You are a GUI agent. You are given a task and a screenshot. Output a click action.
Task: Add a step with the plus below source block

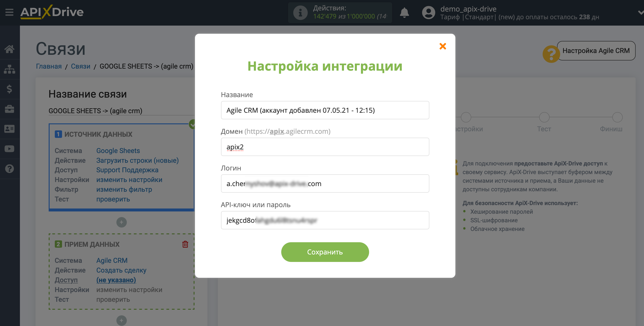point(122,222)
